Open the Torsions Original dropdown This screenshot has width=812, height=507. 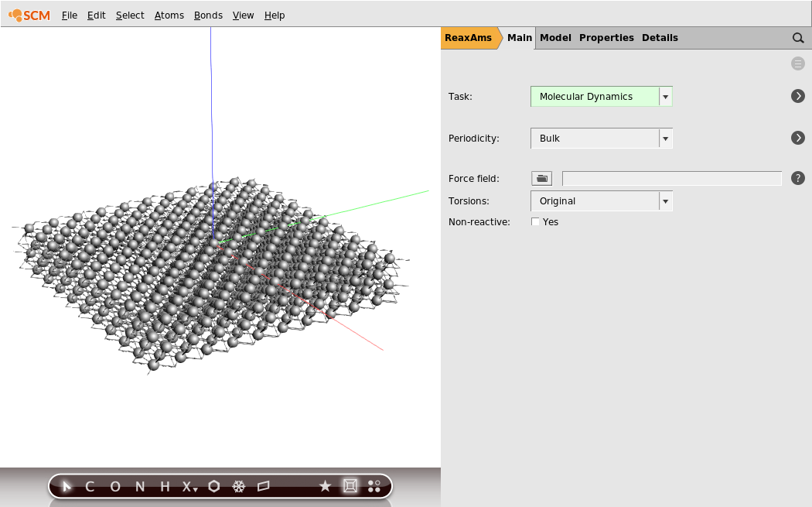click(x=601, y=201)
